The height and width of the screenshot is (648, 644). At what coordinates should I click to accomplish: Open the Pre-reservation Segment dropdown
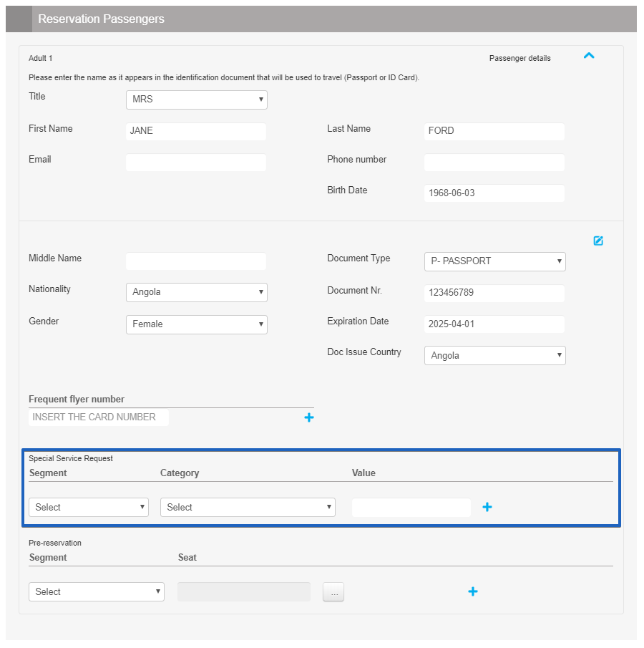(97, 591)
